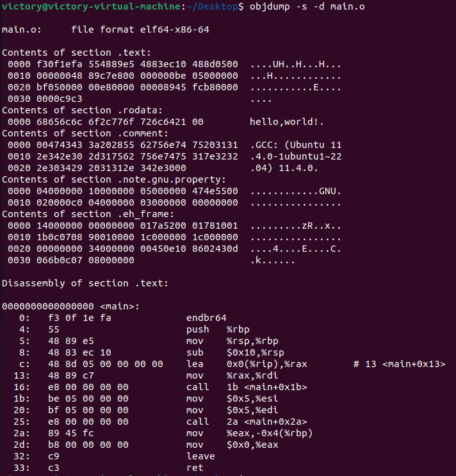Click 'Contents of section .eh_frame:' header
Image resolution: width=456 pixels, height=476 pixels.
[x=88, y=214]
